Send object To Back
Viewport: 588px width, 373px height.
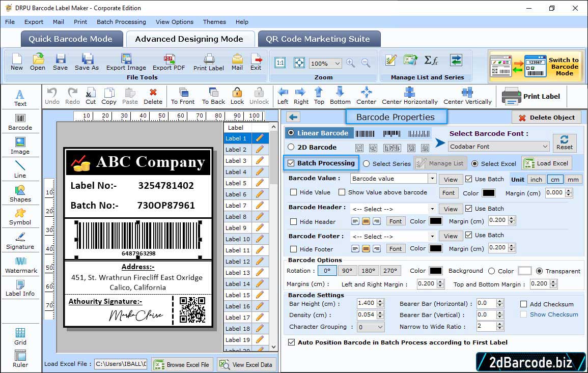tap(213, 96)
